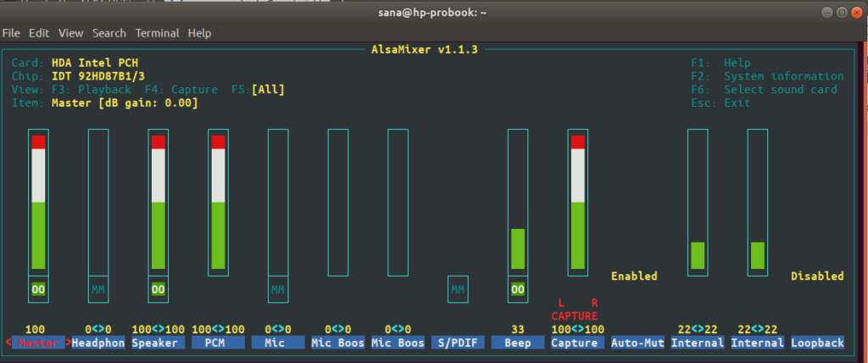Select the Beep channel label
This screenshot has height=363, width=868.
coord(518,343)
